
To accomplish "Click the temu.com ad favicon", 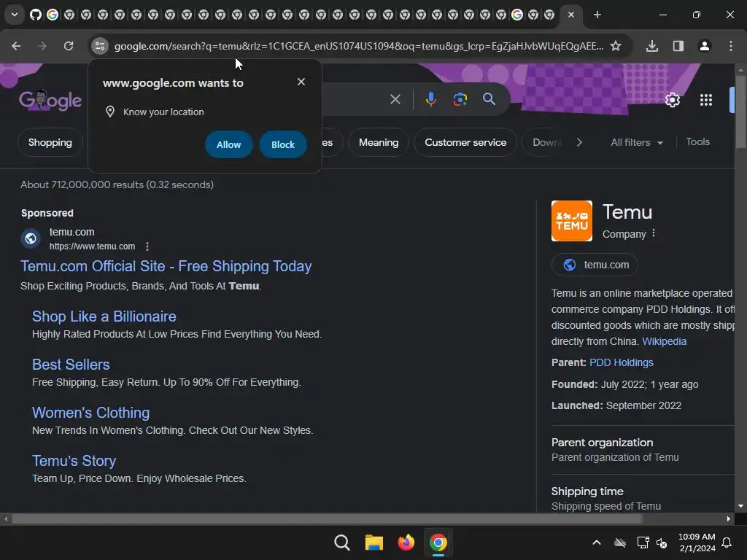I will [x=31, y=238].
